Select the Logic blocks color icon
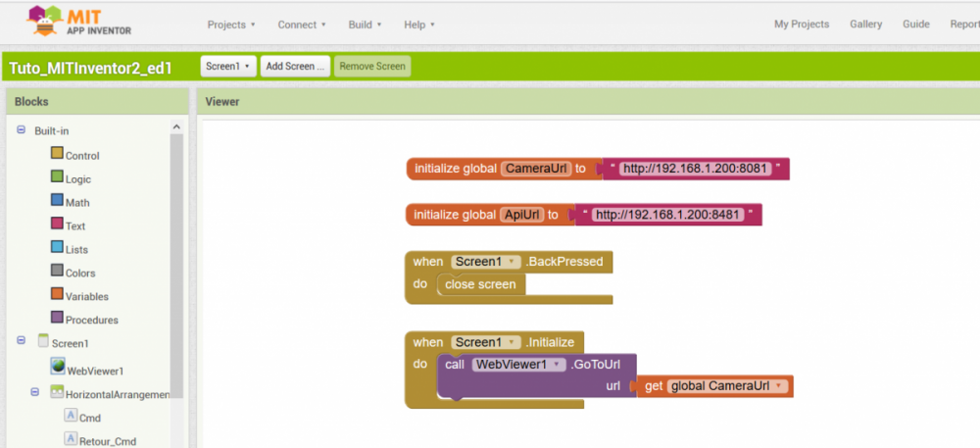This screenshot has height=448, width=980. click(x=57, y=176)
